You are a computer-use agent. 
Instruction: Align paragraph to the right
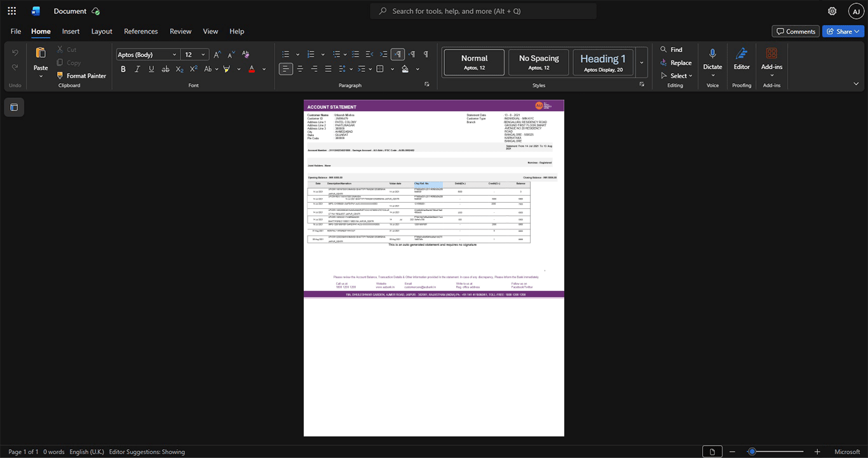[x=314, y=69]
